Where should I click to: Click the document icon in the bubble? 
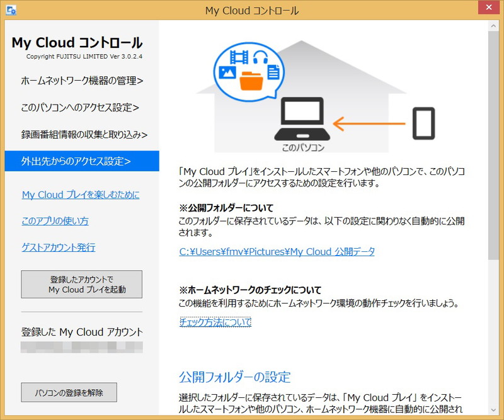tap(273, 72)
